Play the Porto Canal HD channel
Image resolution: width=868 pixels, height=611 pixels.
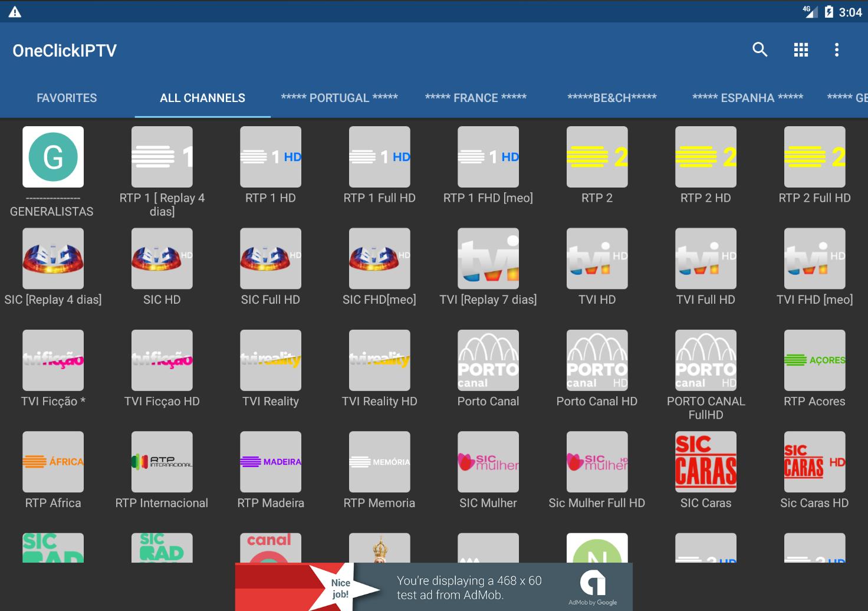tap(597, 360)
